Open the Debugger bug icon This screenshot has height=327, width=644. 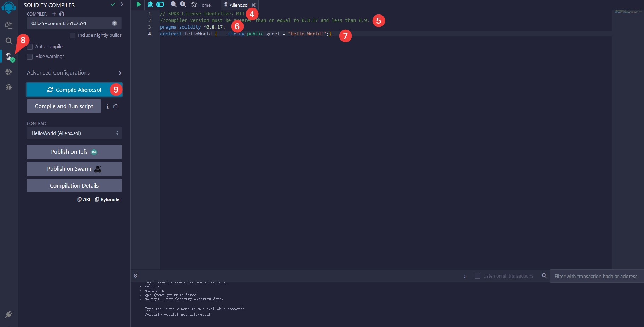point(9,87)
